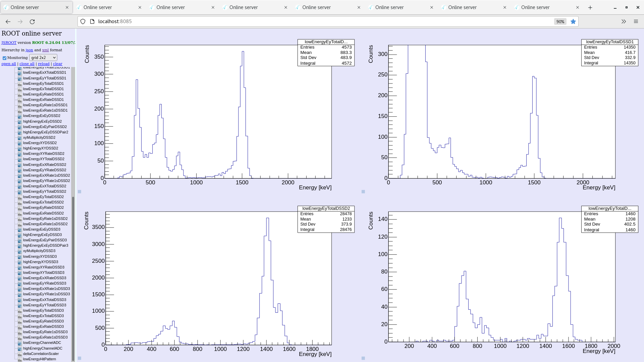Click icon beside highEnergyXYDSSD3 entry
The width and height of the screenshot is (644, 362).
click(x=20, y=262)
